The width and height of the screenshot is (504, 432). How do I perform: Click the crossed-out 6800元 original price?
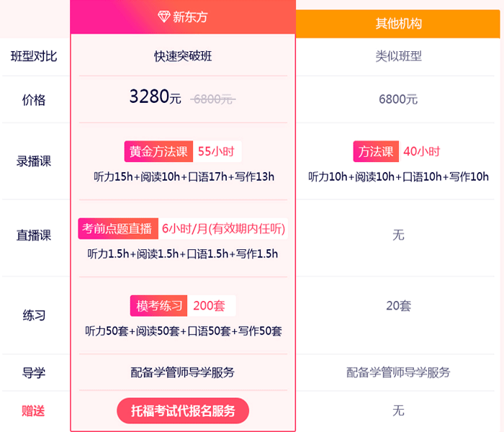click(x=213, y=99)
